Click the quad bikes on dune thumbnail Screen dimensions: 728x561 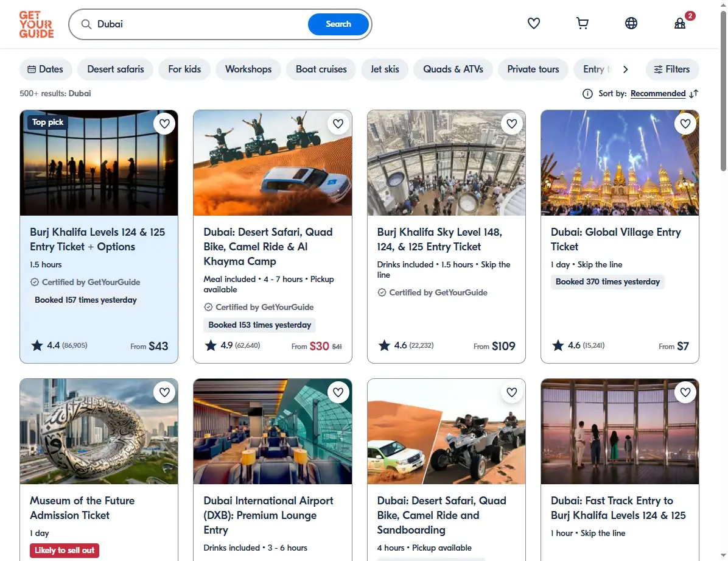click(x=273, y=163)
